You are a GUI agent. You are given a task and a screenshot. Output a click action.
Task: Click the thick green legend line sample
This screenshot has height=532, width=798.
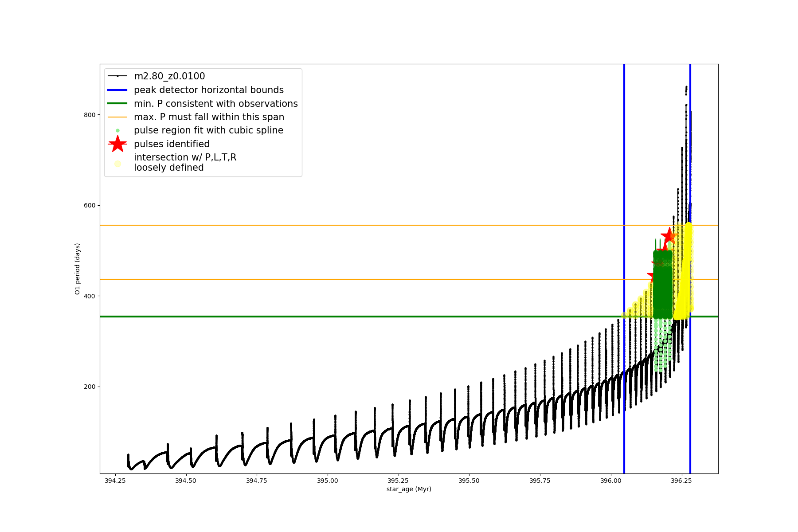click(117, 104)
